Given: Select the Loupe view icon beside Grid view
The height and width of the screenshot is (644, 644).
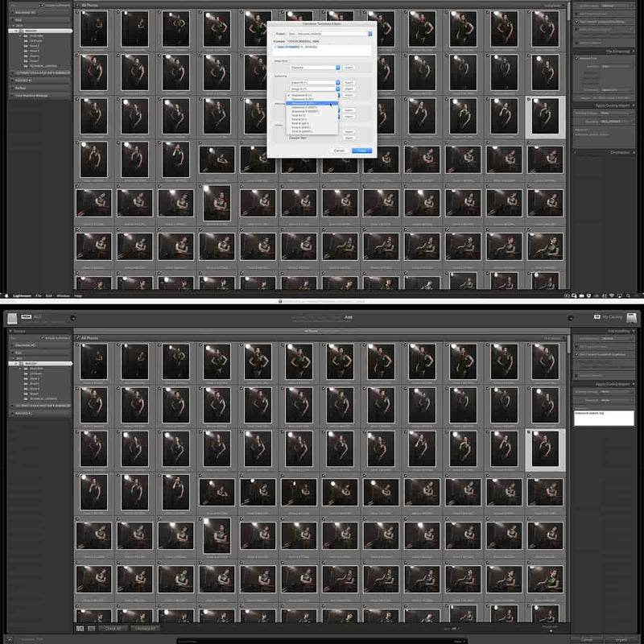Looking at the screenshot, I should tap(92, 627).
